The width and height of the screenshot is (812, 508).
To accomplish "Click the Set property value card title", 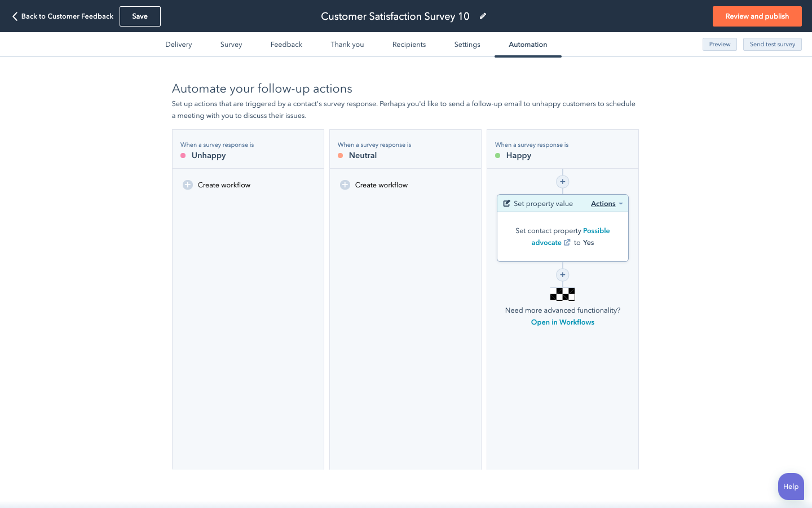I will point(543,204).
